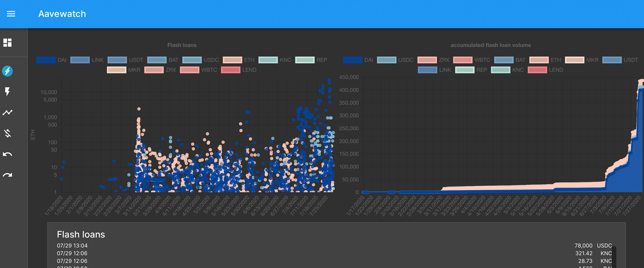The height and width of the screenshot is (268, 644).
Task: Toggle REP series in Flash loans chart
Action: pyautogui.click(x=311, y=60)
